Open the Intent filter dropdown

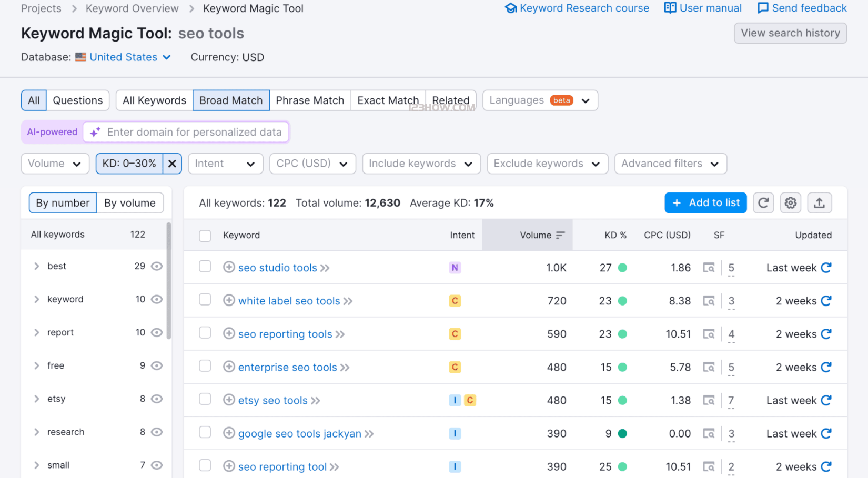pos(225,164)
